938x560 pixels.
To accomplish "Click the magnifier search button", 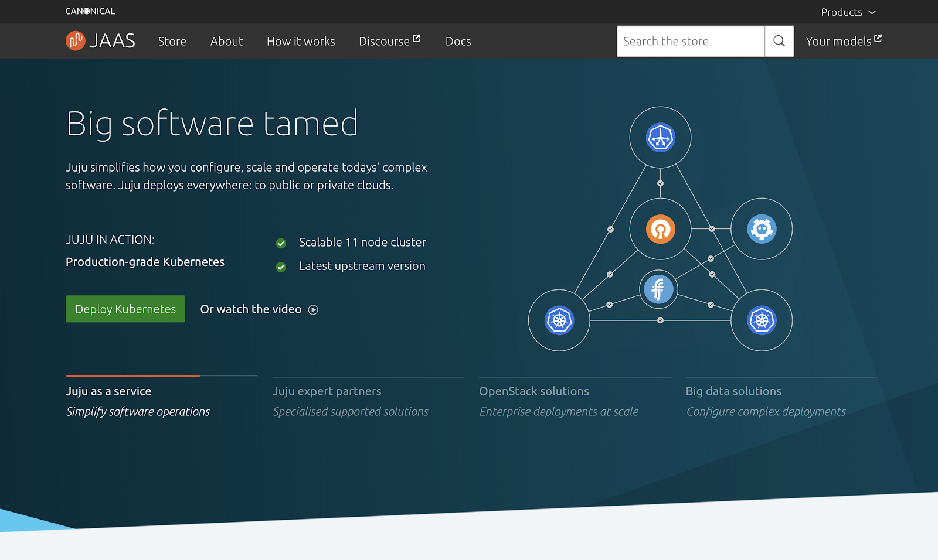I will click(779, 41).
